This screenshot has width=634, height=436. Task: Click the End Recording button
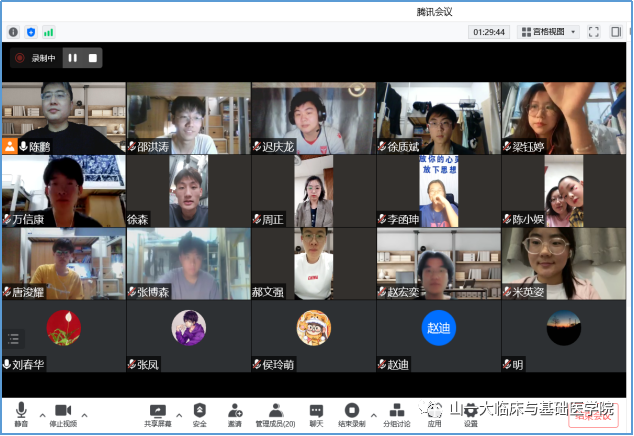351,414
